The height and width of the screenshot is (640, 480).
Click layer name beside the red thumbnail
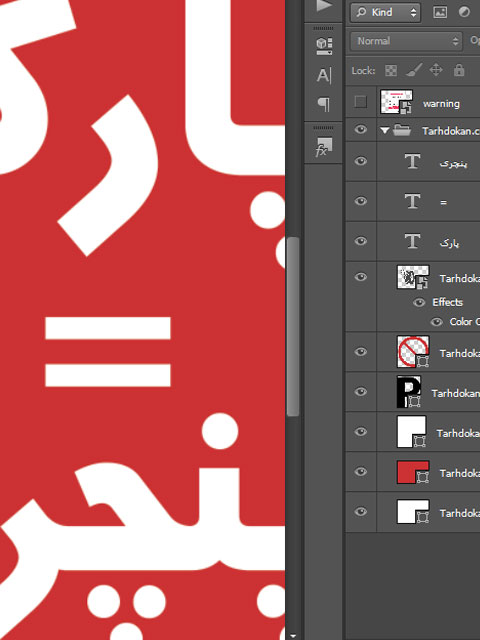(x=460, y=473)
